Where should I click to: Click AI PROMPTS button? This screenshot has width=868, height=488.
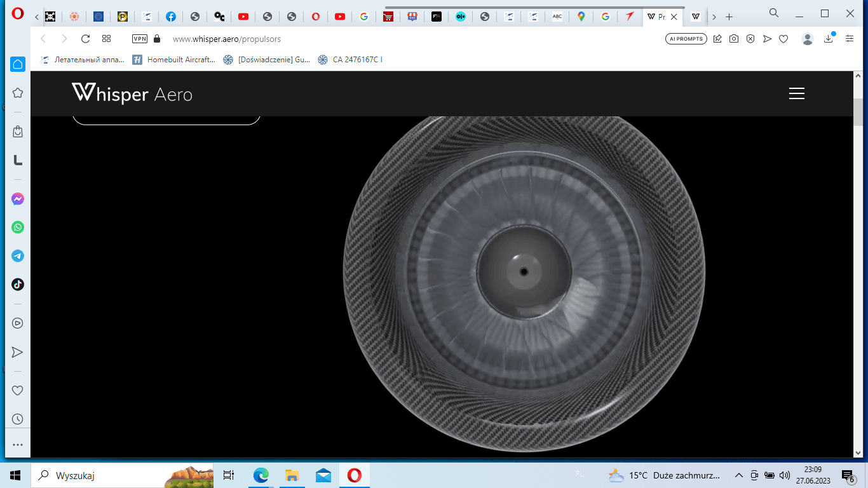[x=686, y=39]
